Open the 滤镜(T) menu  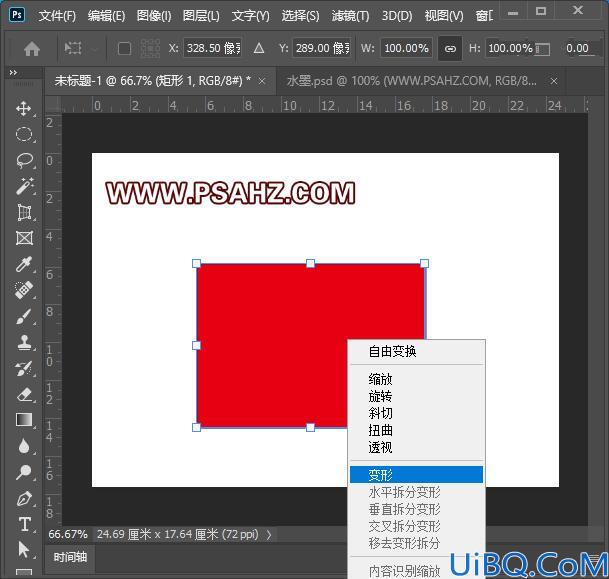click(x=350, y=16)
